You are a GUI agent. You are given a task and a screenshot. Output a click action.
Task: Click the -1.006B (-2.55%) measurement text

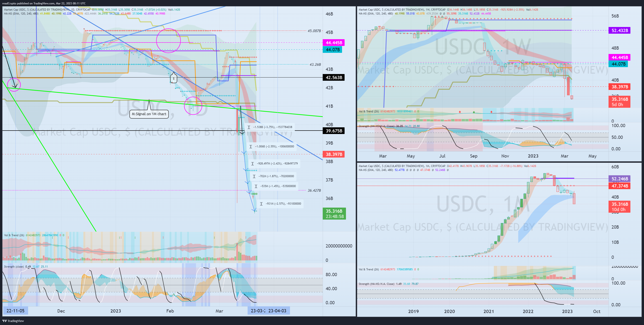(275, 146)
